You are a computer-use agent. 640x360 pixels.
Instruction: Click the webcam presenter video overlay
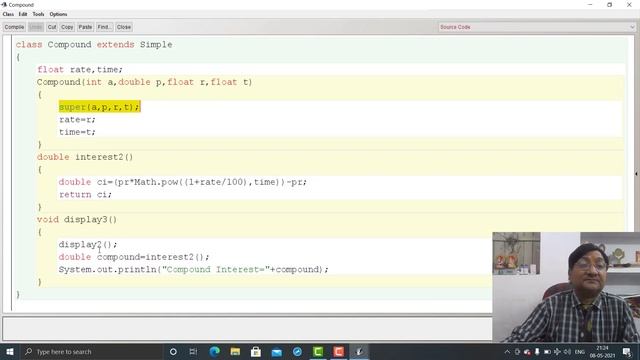(566, 287)
